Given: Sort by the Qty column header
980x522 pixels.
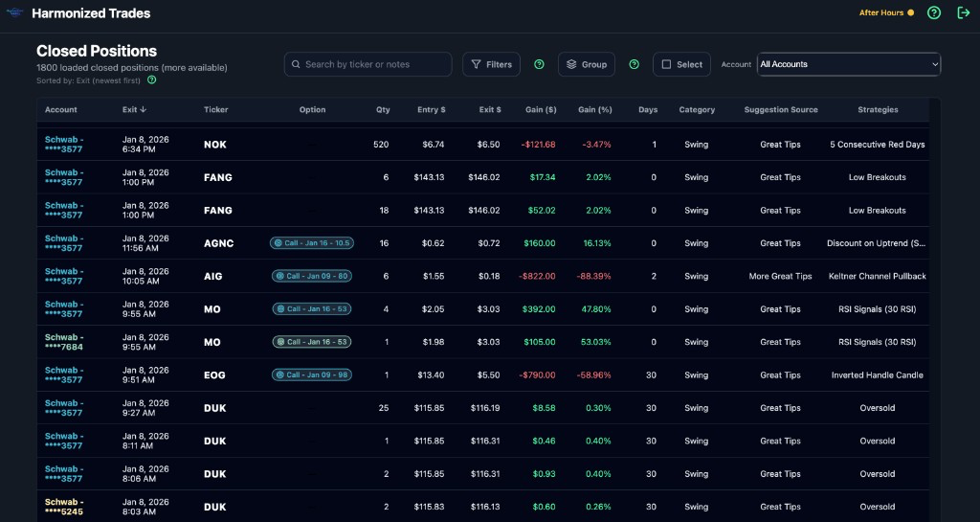Looking at the screenshot, I should (383, 109).
